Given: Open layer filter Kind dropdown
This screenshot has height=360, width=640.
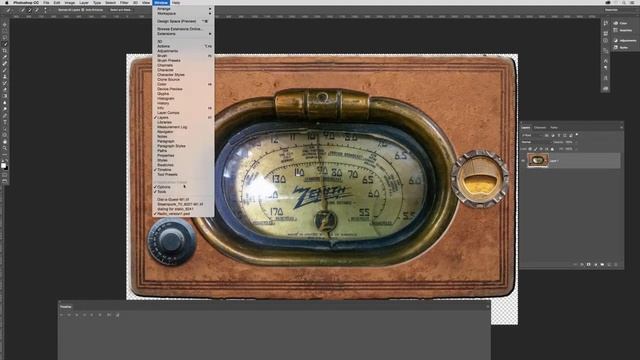Looking at the screenshot, I should pyautogui.click(x=531, y=135).
